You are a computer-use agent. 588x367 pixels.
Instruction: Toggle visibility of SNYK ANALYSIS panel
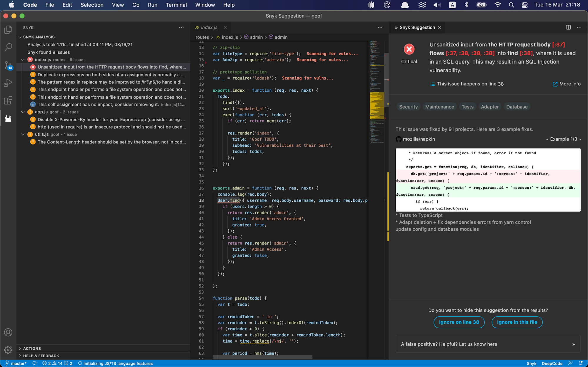coord(20,37)
